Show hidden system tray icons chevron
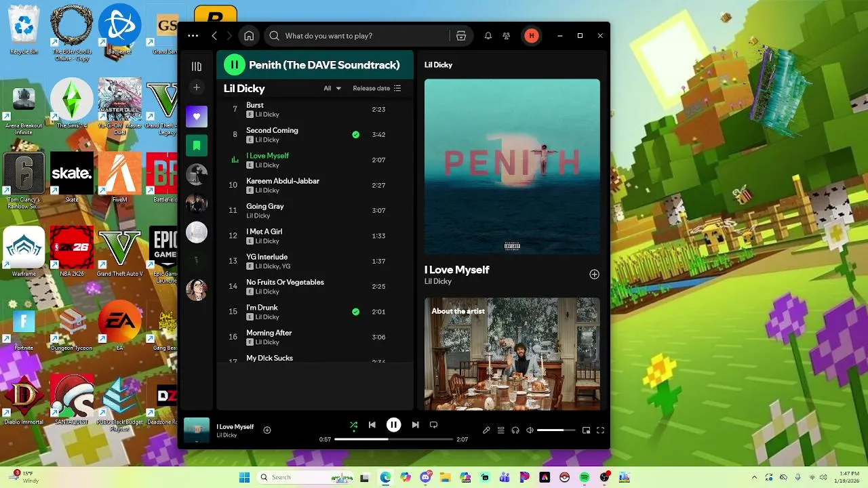 tap(754, 477)
